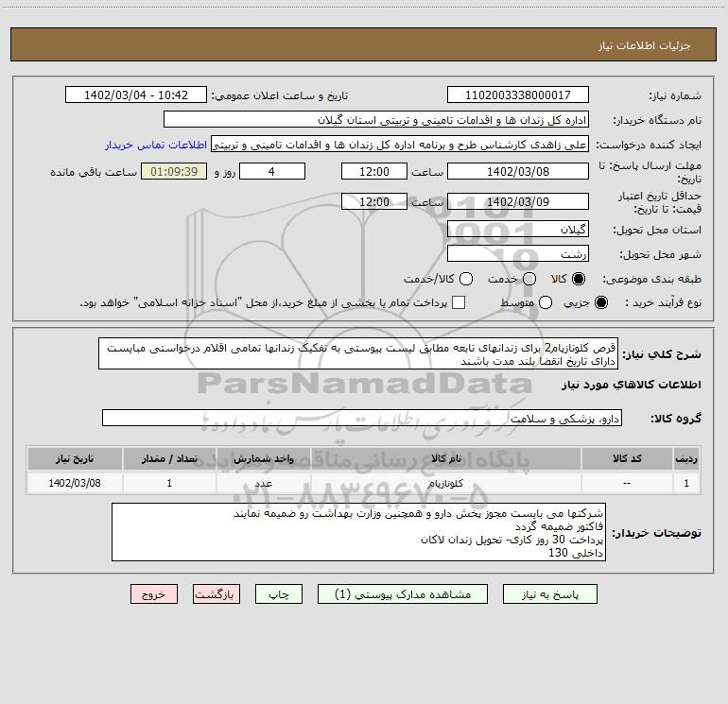Select the جزیی purchase type radio
This screenshot has height=704, width=728.
coord(601,302)
